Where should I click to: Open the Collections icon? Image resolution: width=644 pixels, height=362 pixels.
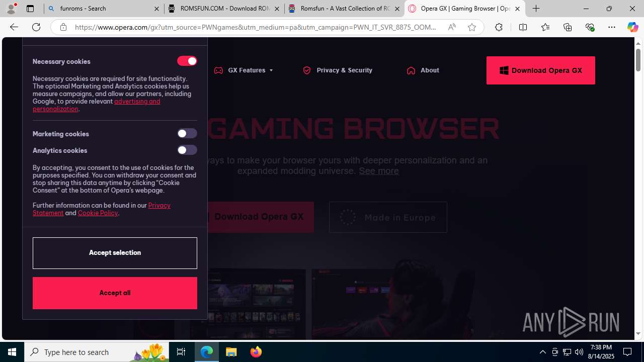point(568,27)
